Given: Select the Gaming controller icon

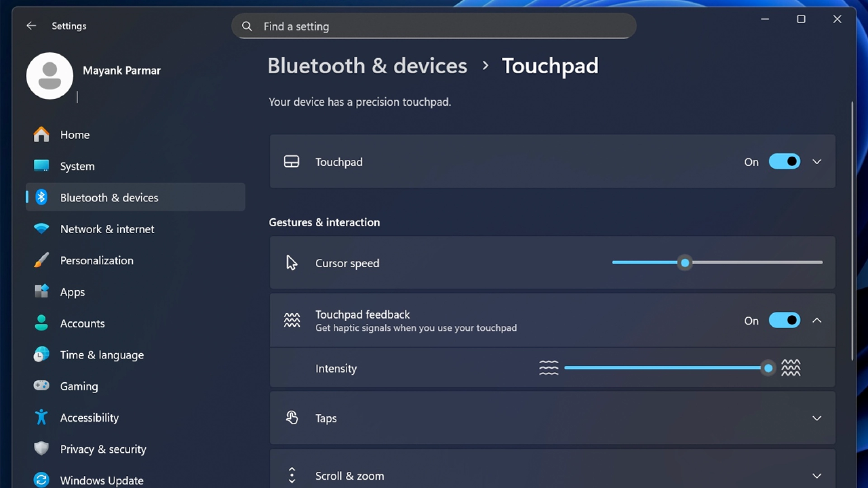Looking at the screenshot, I should (41, 386).
